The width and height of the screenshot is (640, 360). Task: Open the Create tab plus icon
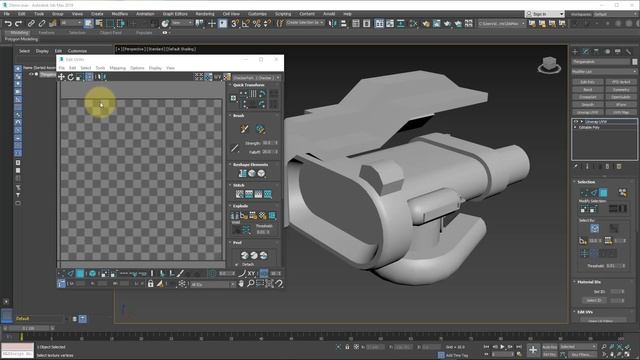tap(575, 51)
